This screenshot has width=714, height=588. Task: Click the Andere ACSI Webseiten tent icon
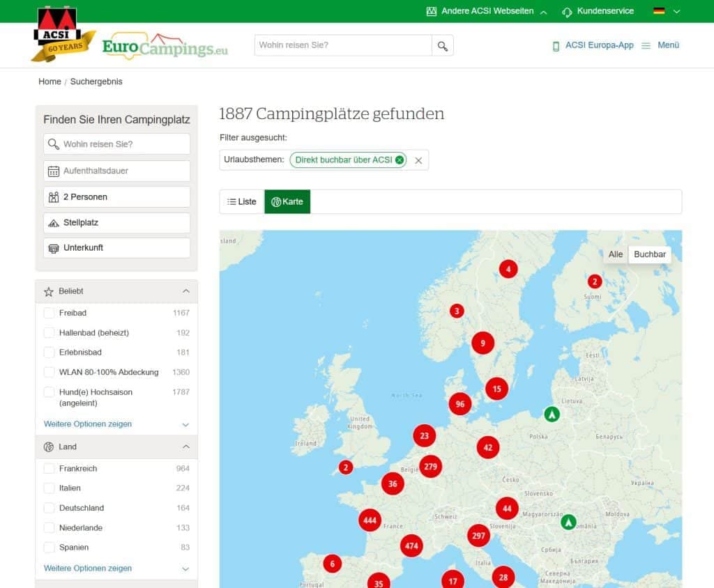tap(431, 11)
